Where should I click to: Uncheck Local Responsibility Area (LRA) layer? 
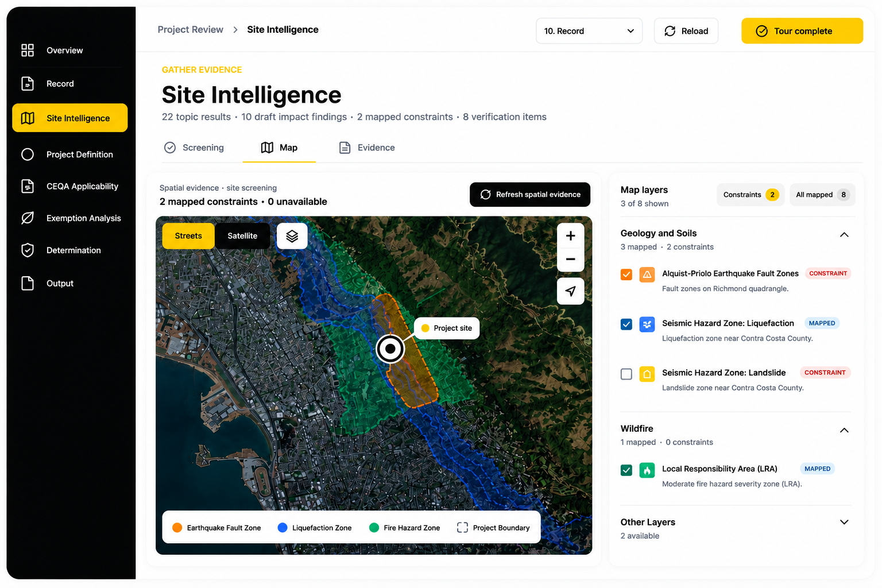[x=626, y=470]
